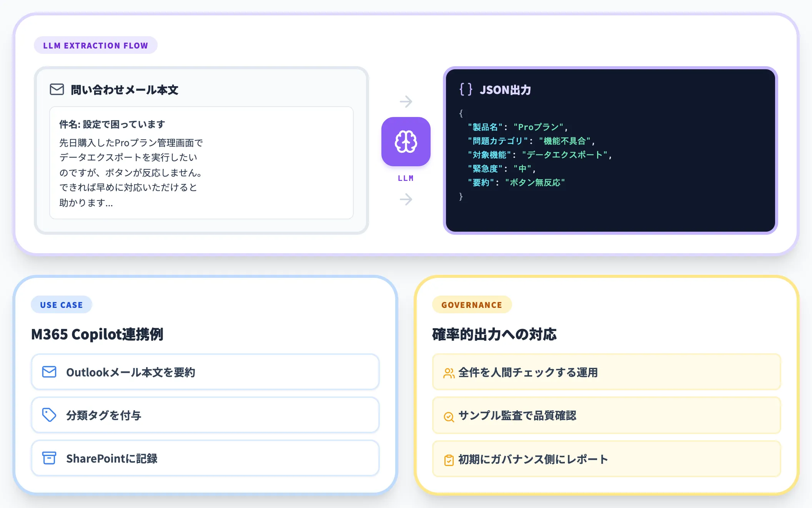Click the upper arrow above the LLM icon
Screen dimensions: 812x508
(406, 102)
